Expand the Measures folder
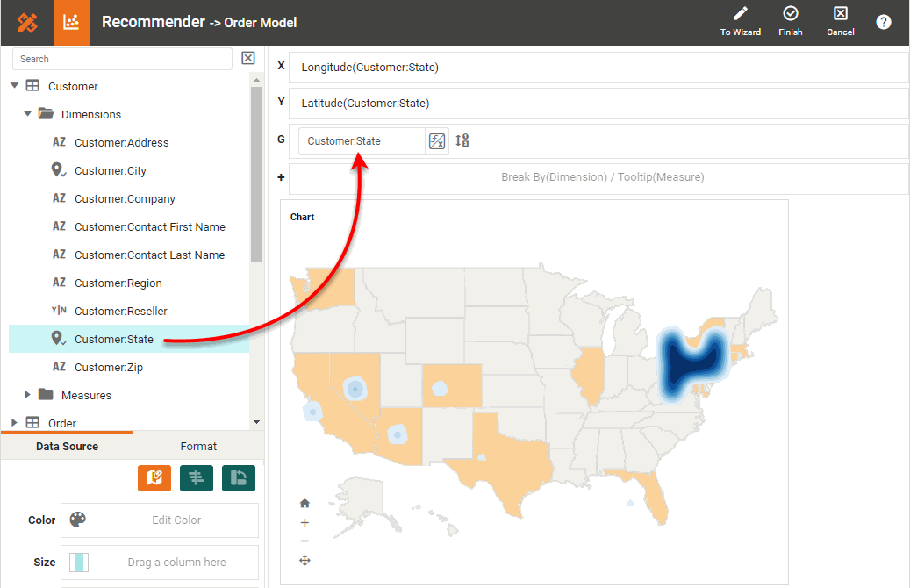 (x=27, y=395)
